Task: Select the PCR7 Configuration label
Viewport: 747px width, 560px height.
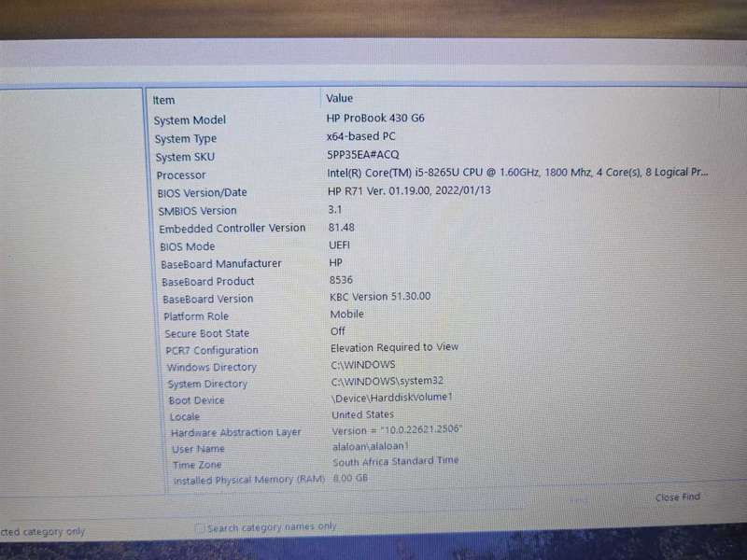Action: coord(212,351)
